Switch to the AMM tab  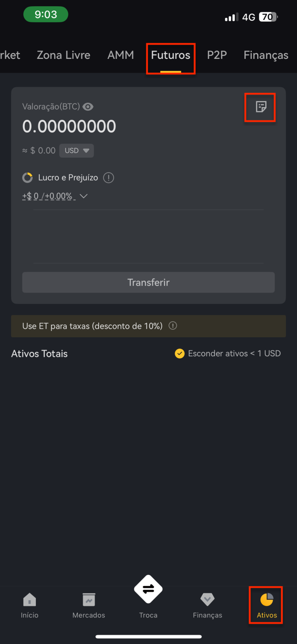pos(121,55)
